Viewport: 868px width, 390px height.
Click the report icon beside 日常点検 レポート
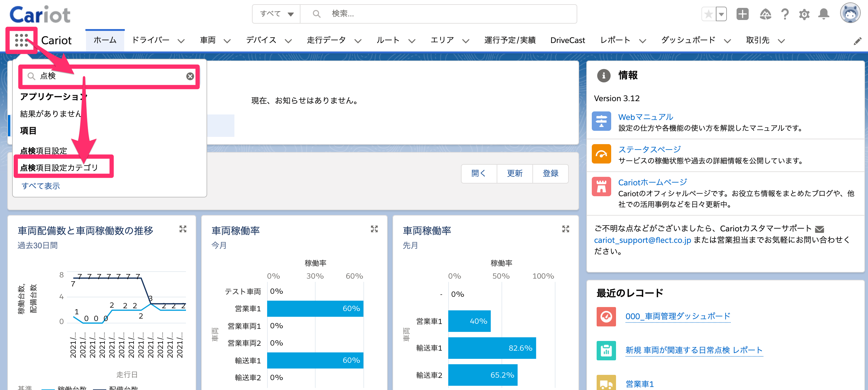[x=606, y=351]
